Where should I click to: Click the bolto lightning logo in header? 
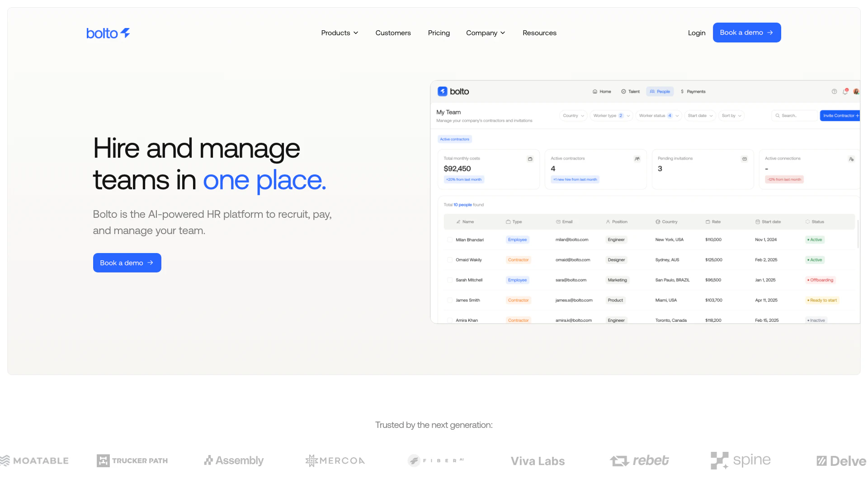[x=108, y=33]
